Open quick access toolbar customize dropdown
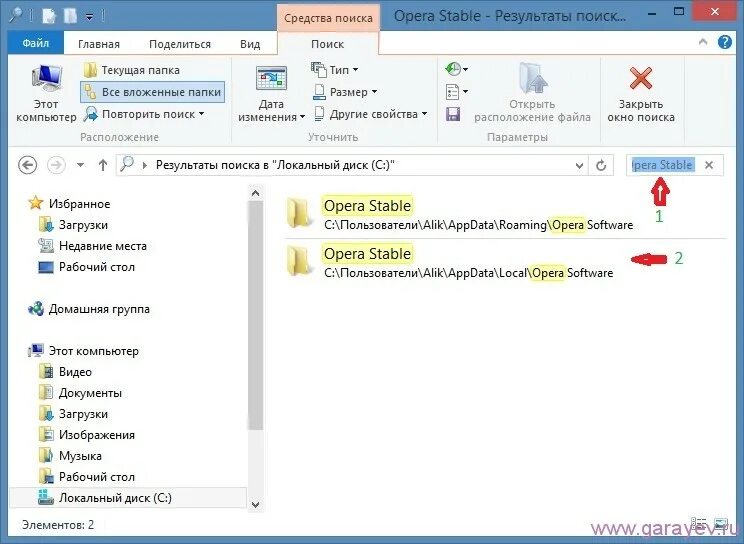 [x=90, y=17]
